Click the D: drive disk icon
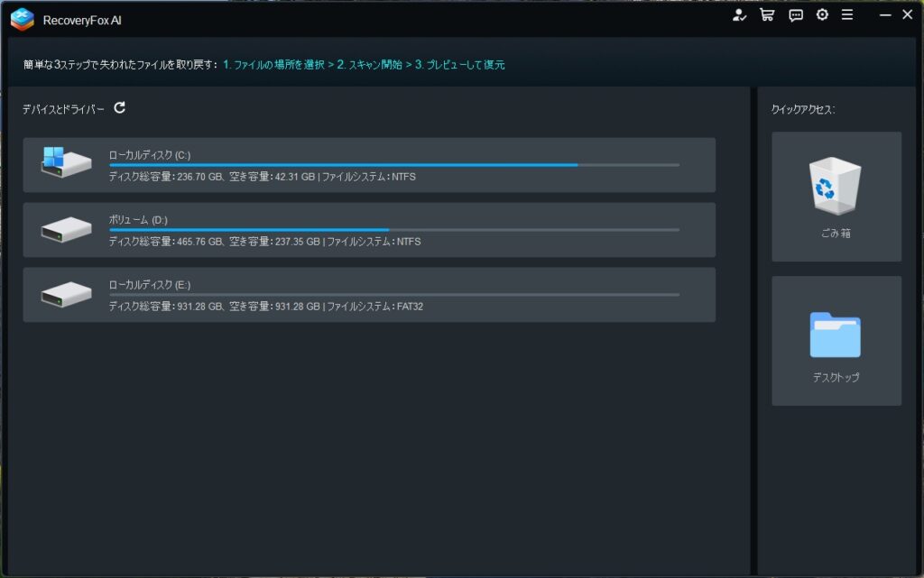The height and width of the screenshot is (578, 924). pyautogui.click(x=66, y=230)
